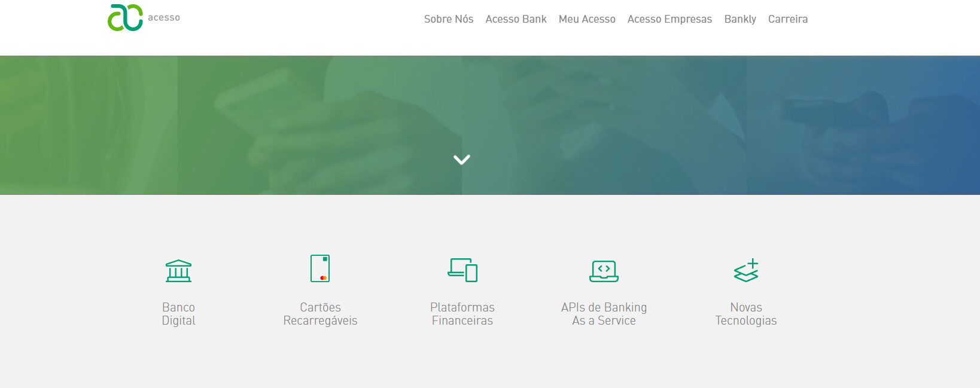The image size is (980, 388).
Task: Click the bank building icon
Action: pos(178,271)
